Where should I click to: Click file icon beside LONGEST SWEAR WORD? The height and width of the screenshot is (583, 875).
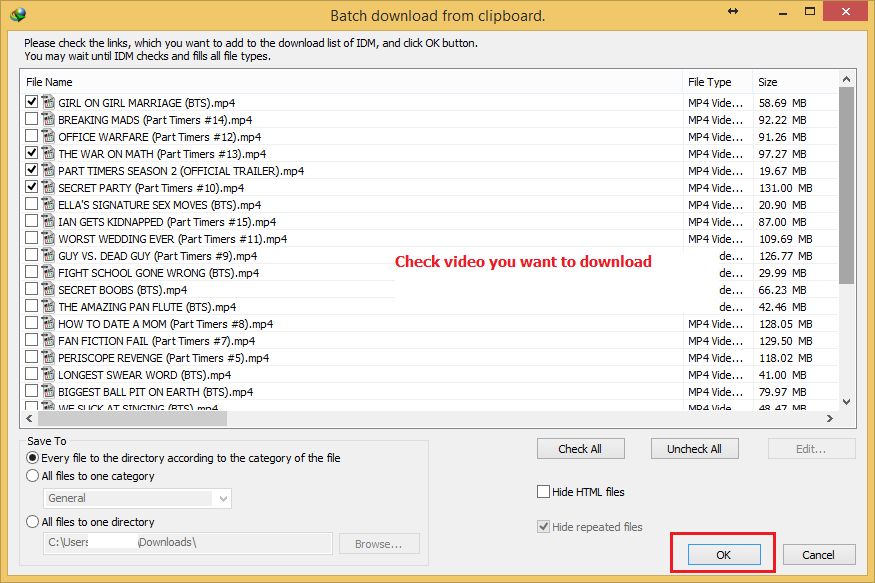click(x=47, y=375)
